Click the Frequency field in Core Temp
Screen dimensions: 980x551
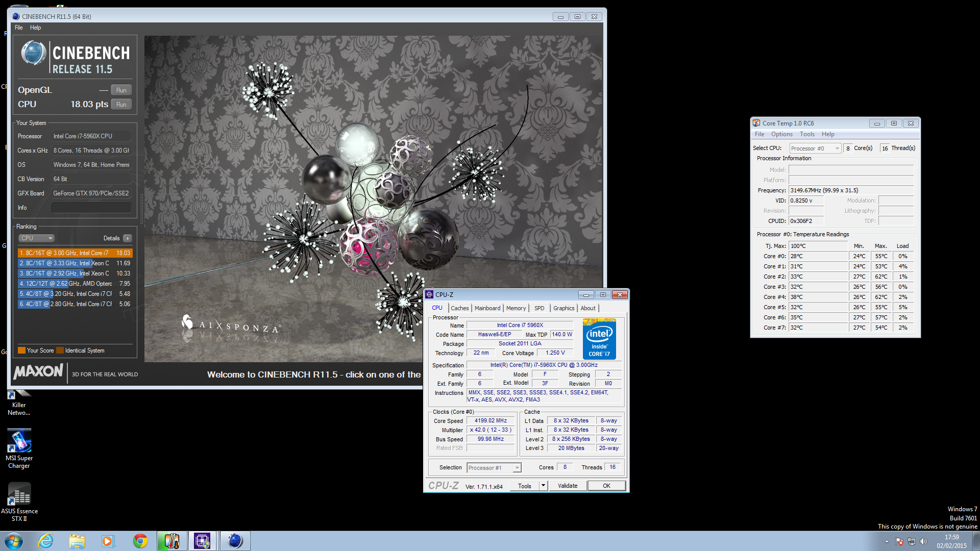851,190
